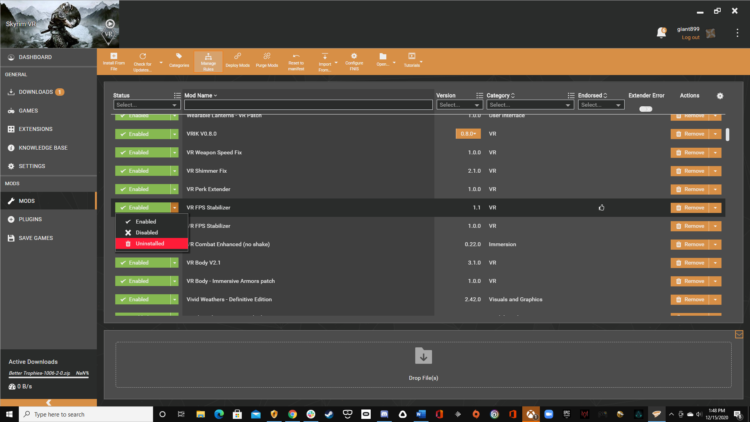The height and width of the screenshot is (422, 750).
Task: Go to Dashboard
Action: pyautogui.click(x=48, y=57)
